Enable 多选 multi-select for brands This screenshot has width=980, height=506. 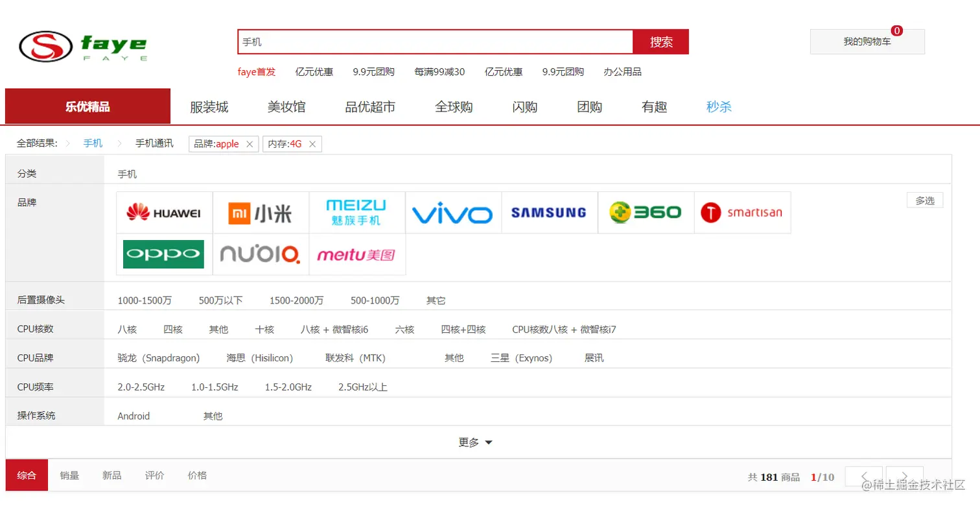tap(925, 200)
